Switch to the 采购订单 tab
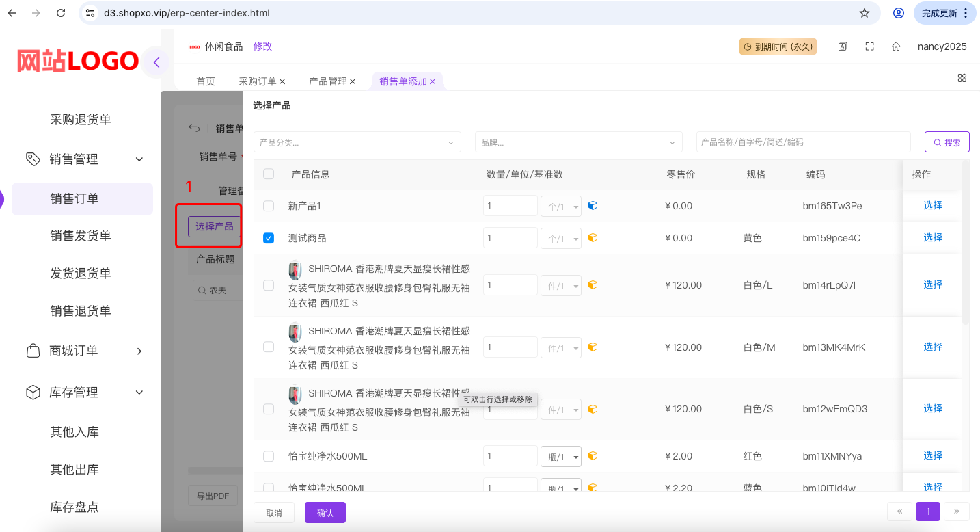 (x=258, y=81)
